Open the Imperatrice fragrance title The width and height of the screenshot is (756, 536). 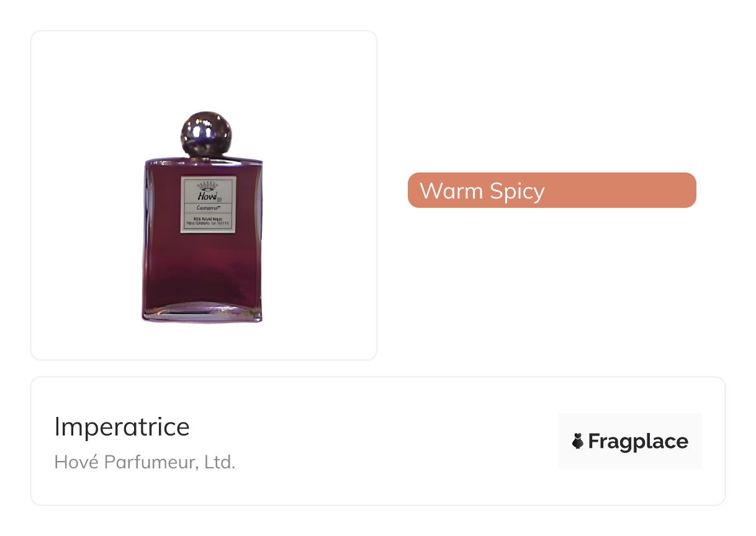tap(122, 426)
